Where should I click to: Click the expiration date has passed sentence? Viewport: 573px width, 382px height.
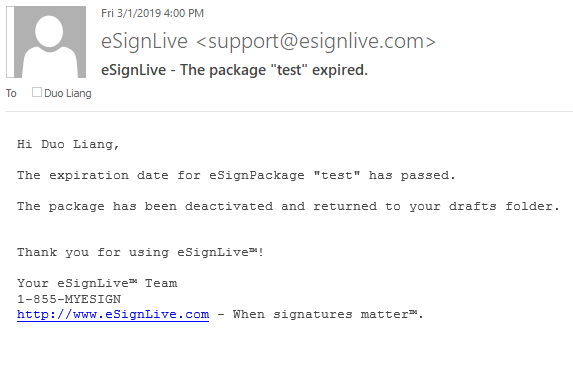click(236, 175)
